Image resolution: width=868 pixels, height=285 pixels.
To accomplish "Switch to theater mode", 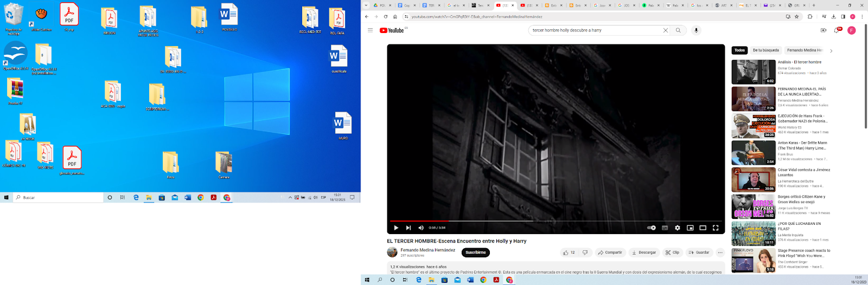I will click(x=703, y=228).
